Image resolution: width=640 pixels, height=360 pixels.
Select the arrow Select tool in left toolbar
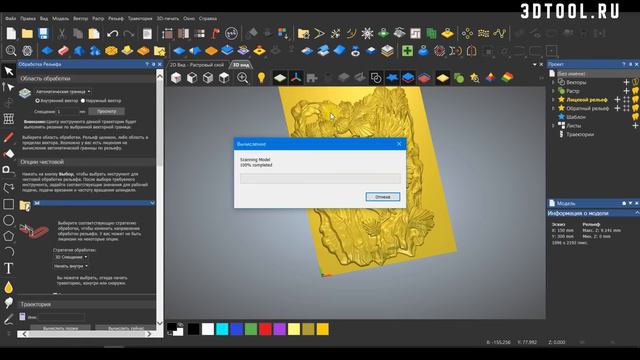pyautogui.click(x=9, y=71)
